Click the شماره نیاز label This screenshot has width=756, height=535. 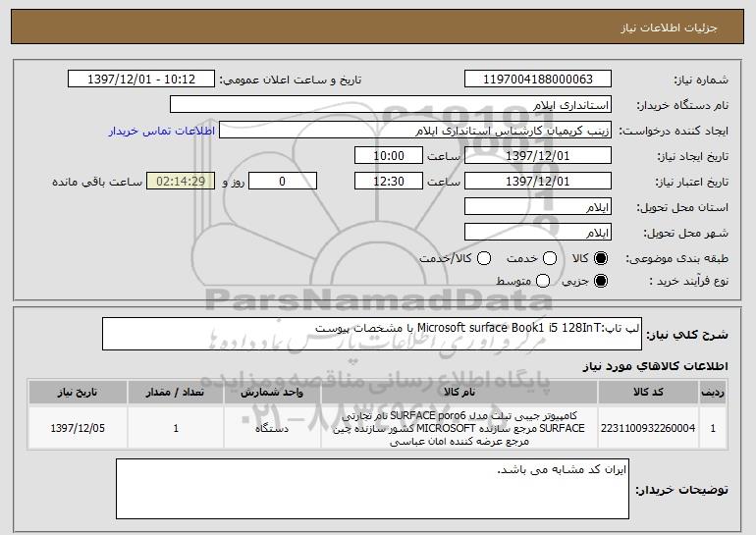[x=701, y=80]
